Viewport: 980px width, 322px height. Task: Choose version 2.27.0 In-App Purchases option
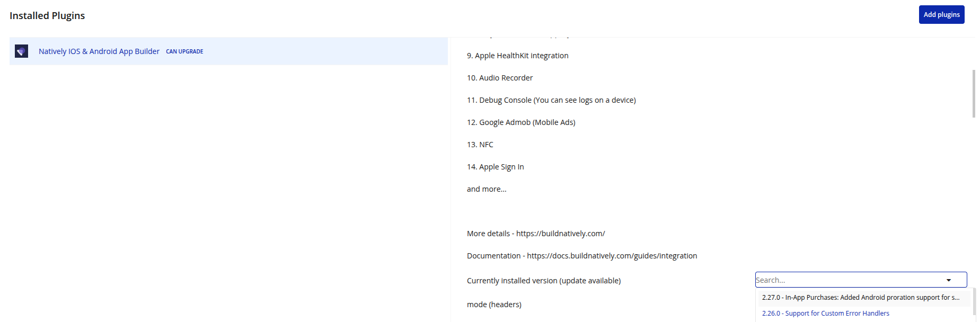860,298
